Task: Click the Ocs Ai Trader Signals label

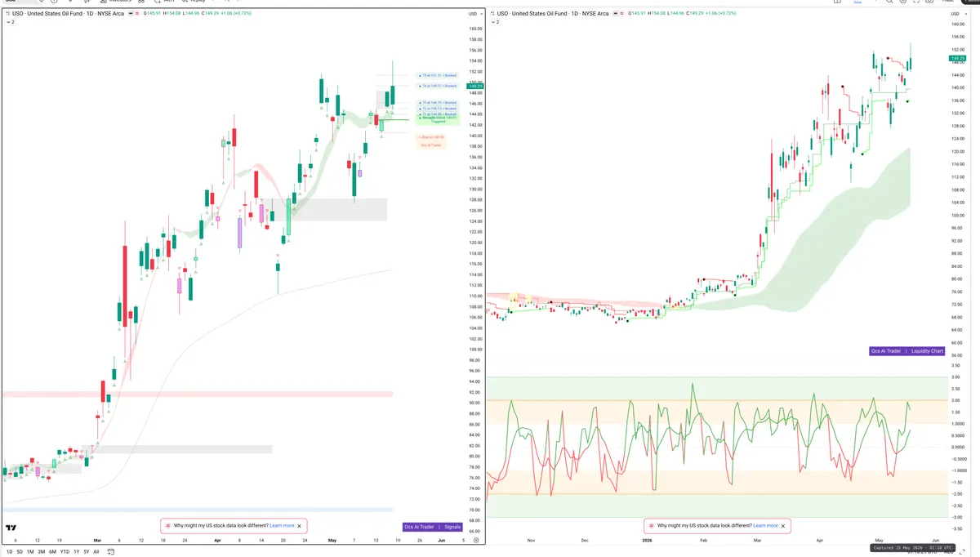Action: pyautogui.click(x=433, y=527)
